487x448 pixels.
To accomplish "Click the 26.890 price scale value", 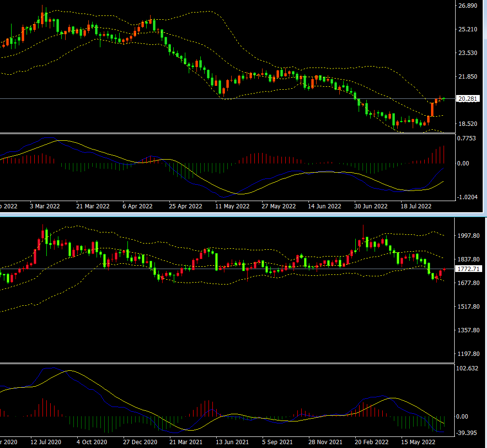I will click(x=468, y=6).
